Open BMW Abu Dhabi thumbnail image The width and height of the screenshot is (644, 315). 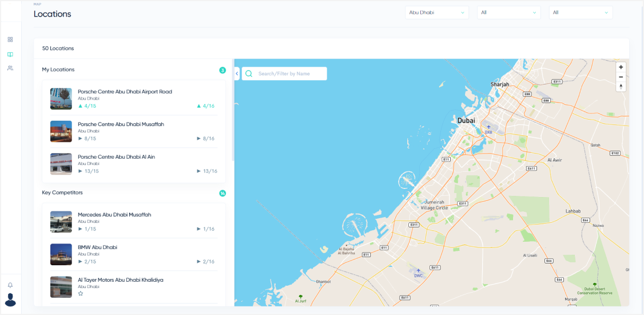tap(61, 254)
